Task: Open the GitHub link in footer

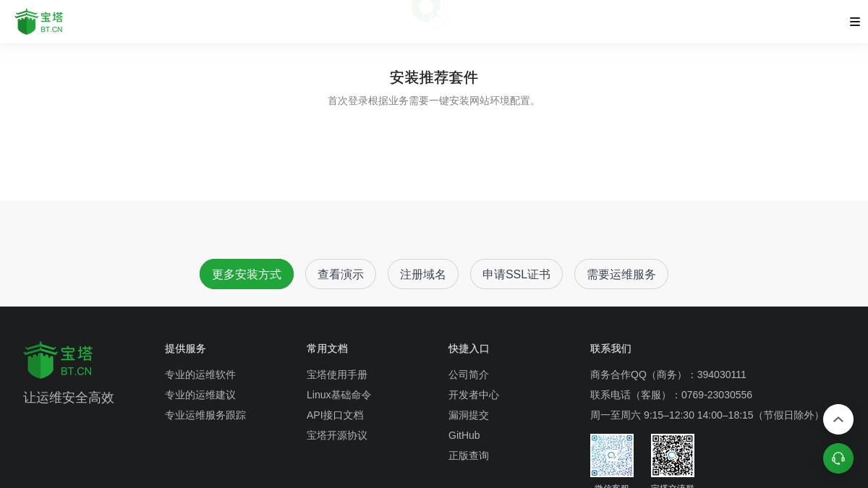Action: [x=464, y=435]
